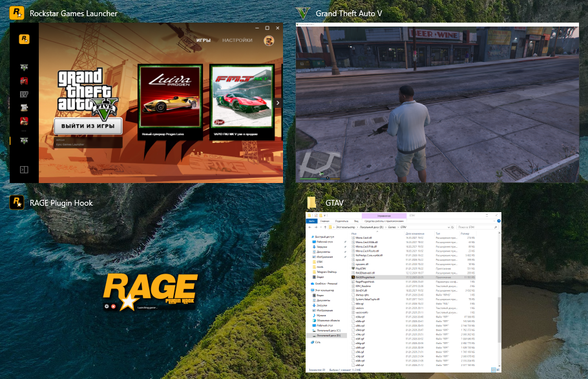This screenshot has width=588, height=379.
Task: Switch to the Главная ribbon tab
Action: [325, 221]
